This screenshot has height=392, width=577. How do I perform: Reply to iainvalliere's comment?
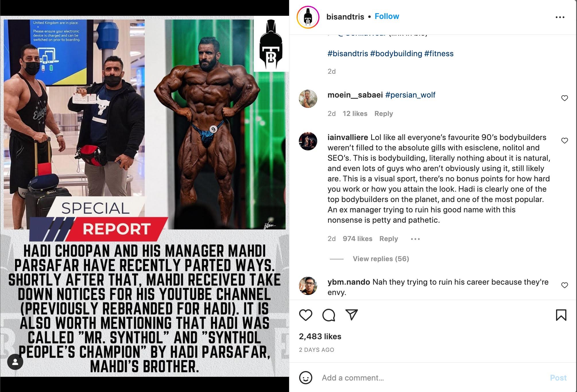click(389, 239)
